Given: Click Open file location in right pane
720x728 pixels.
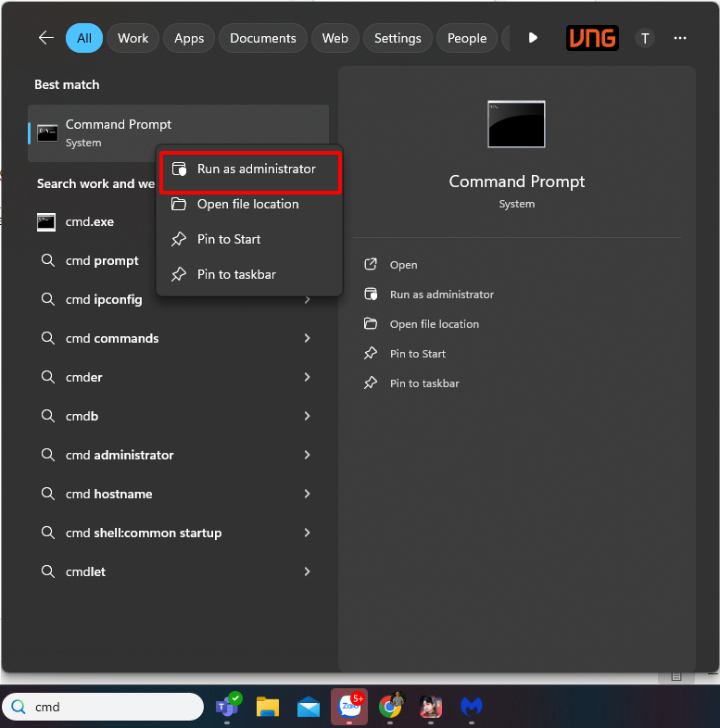Looking at the screenshot, I should [x=434, y=324].
